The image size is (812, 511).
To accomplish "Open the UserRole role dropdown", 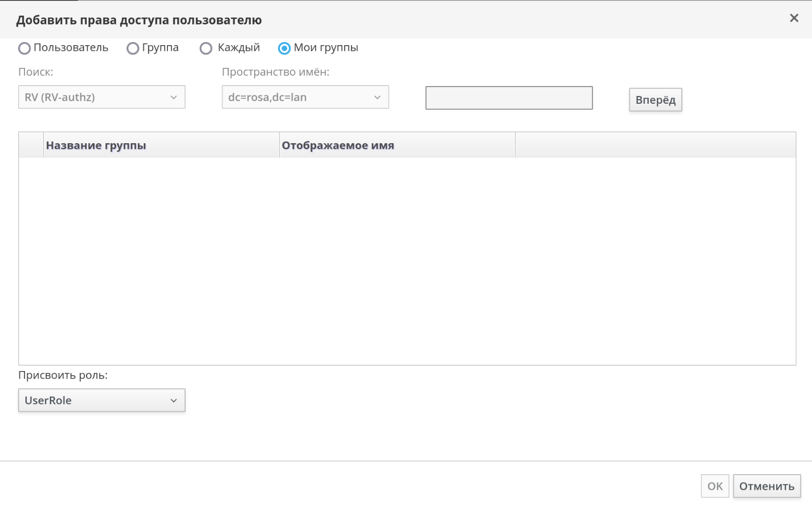I will click(102, 400).
